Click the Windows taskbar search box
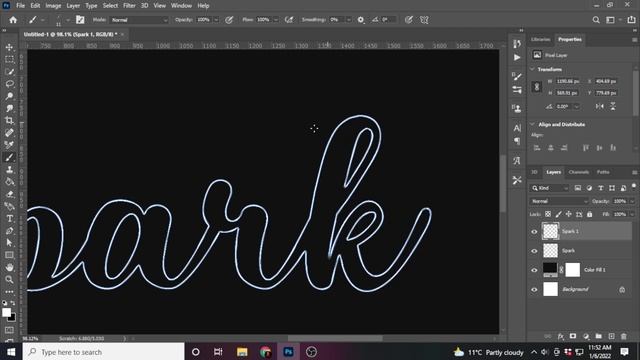The width and height of the screenshot is (640, 360). (104, 352)
